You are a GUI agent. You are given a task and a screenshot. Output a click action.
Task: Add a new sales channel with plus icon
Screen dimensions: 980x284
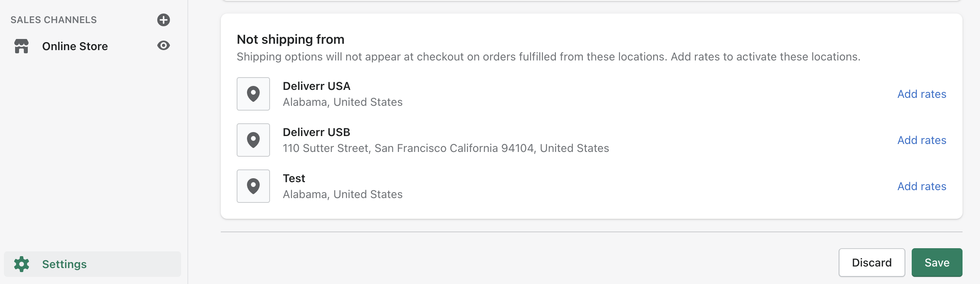[164, 20]
